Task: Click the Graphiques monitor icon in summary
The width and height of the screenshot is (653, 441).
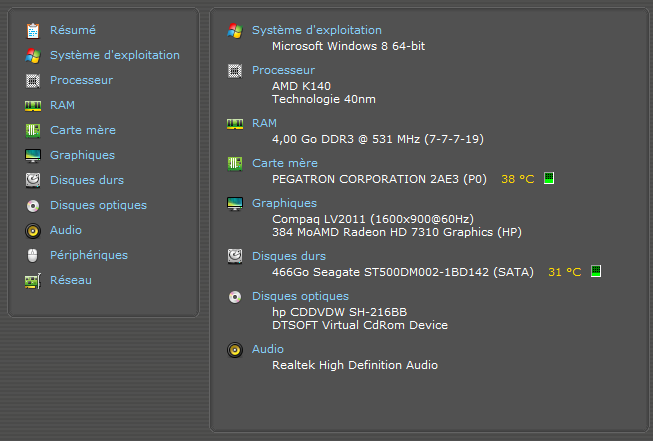Action: click(x=235, y=204)
